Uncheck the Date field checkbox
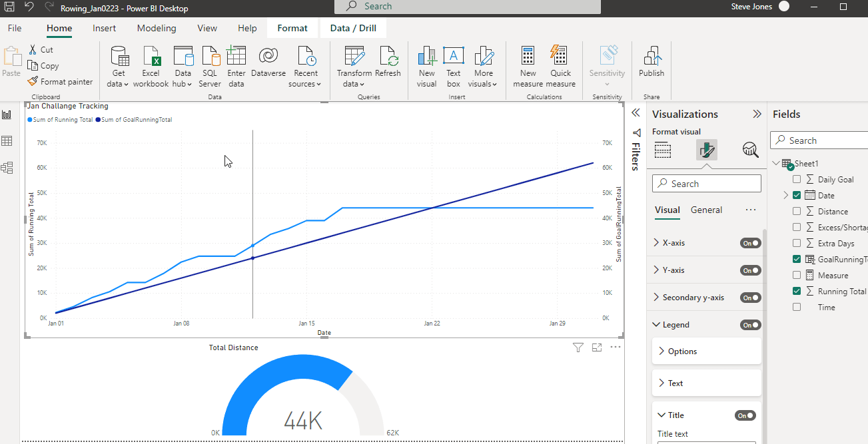The width and height of the screenshot is (868, 444). (x=797, y=196)
